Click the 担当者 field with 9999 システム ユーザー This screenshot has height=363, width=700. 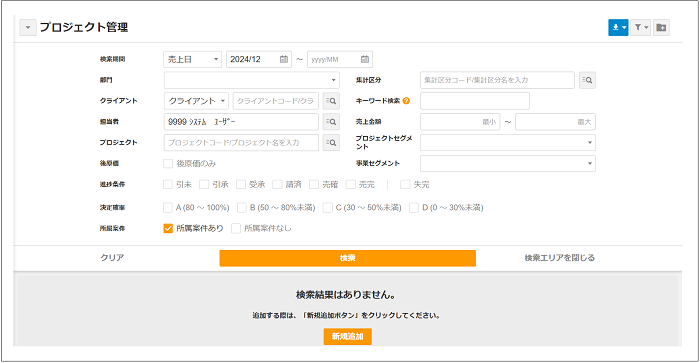pos(241,122)
